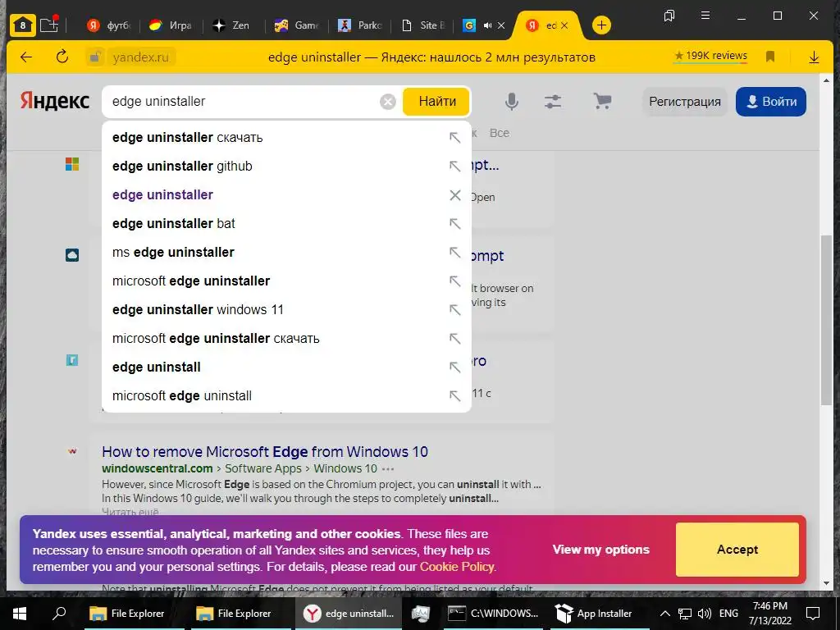Open the volume control in system tray
This screenshot has width=840, height=630.
click(x=705, y=614)
